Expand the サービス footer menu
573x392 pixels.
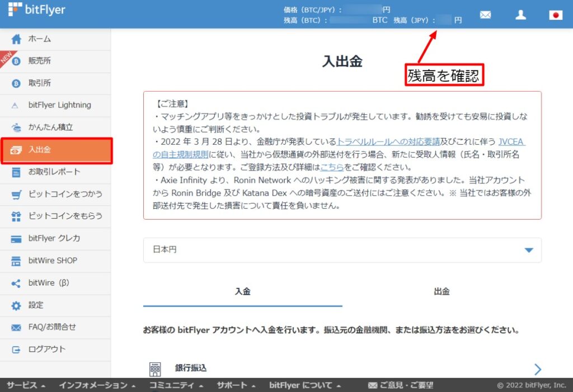click(26, 385)
